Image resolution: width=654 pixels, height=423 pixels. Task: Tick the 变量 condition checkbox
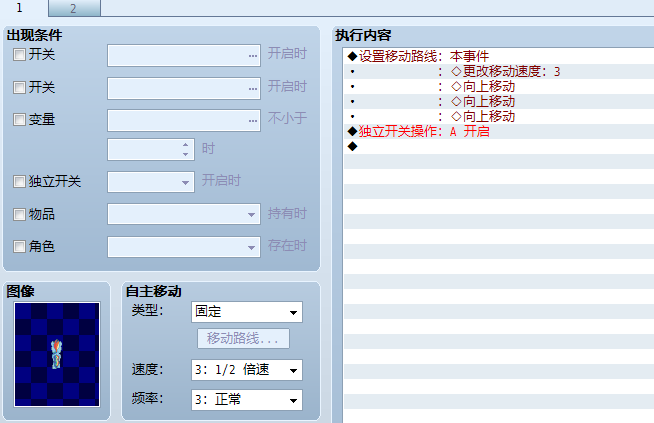tap(19, 120)
